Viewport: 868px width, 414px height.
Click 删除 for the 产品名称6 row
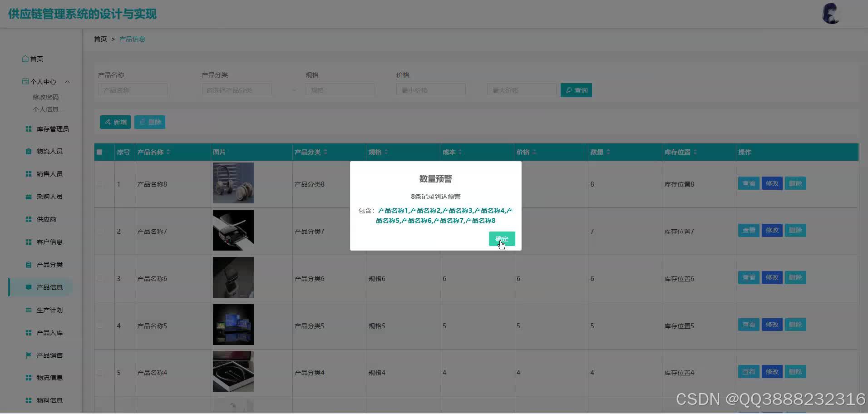tap(795, 277)
